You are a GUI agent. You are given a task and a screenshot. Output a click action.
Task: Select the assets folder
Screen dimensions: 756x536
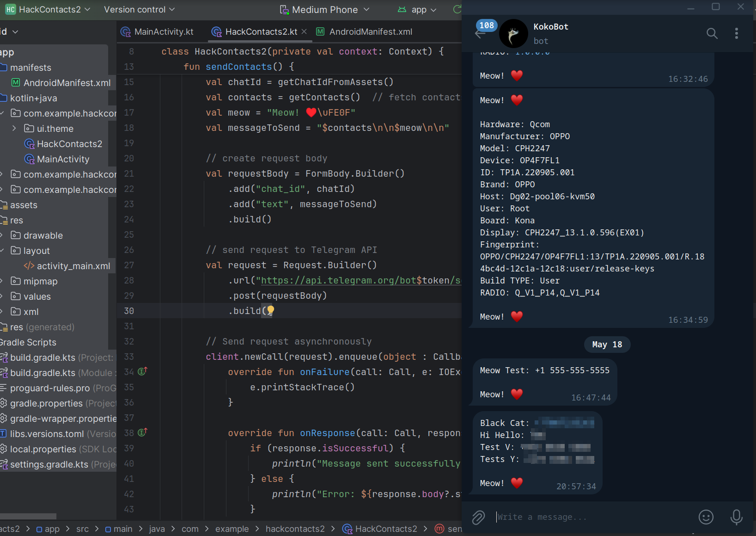pos(24,205)
